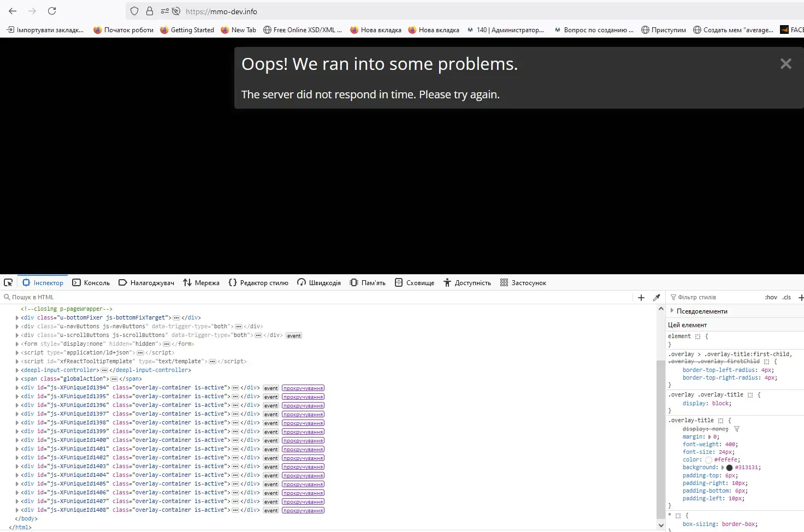Image resolution: width=804 pixels, height=532 pixels.
Task: Activate the element picker tool
Action: coord(8,282)
